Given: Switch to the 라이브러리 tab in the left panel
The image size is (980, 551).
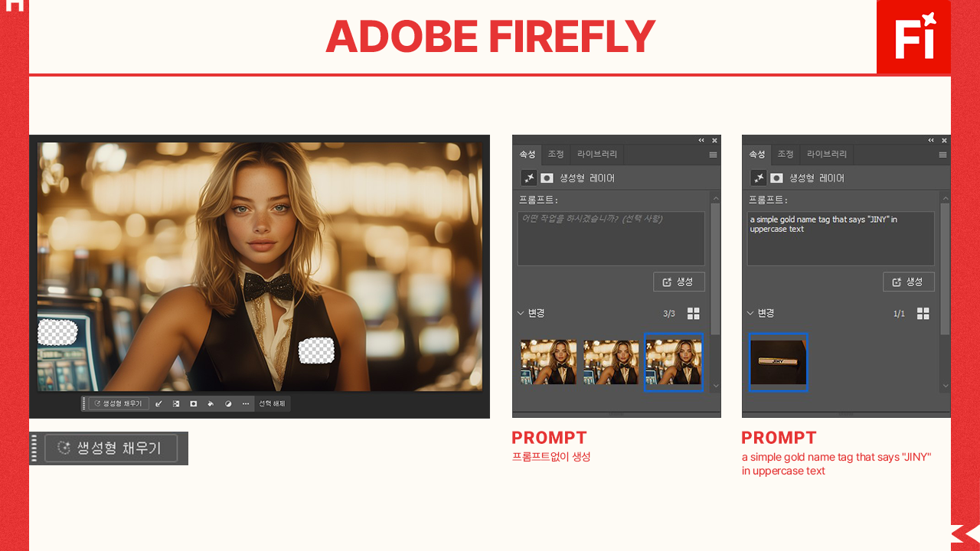Looking at the screenshot, I should (597, 155).
